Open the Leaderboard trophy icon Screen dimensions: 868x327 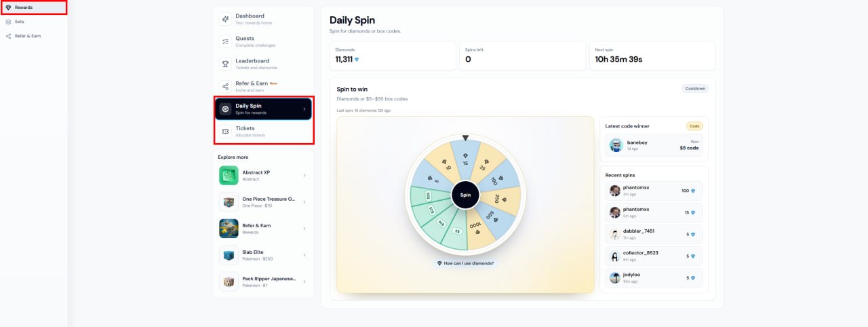pyautogui.click(x=225, y=64)
